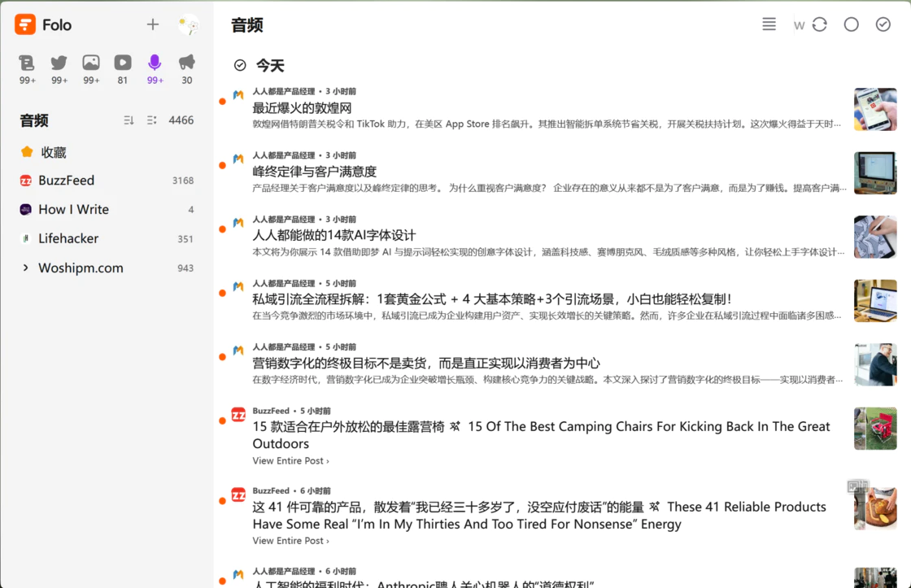Open the sort order menu beside 音频
Screen dimensions: 911x588
point(129,120)
